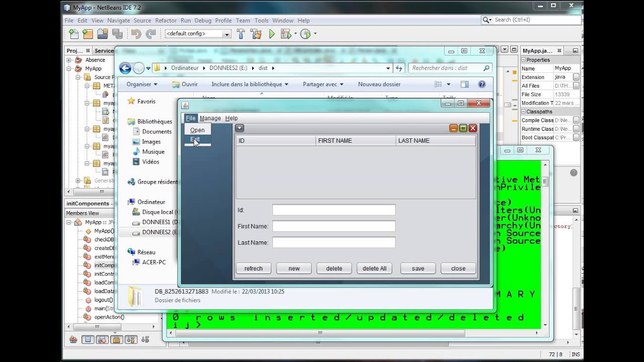Select ACER-PC under Réseau
Viewport: 644px width, 362px height.
point(153,262)
